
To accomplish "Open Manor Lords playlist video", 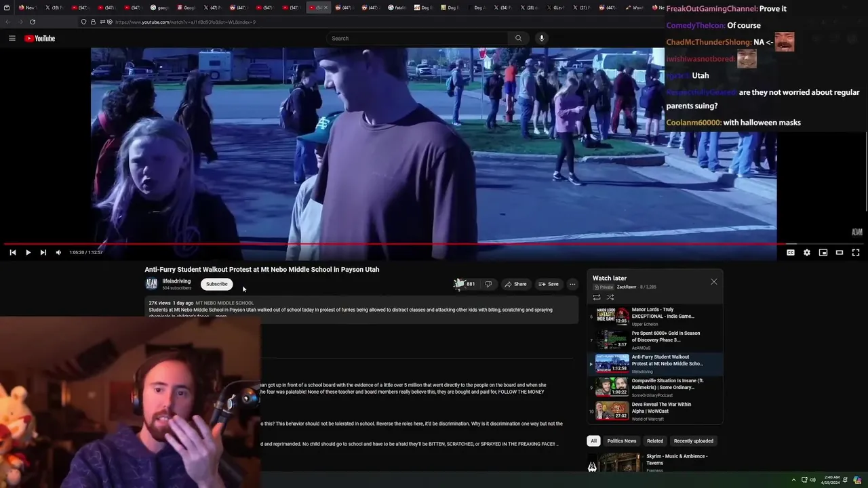I will point(654,317).
